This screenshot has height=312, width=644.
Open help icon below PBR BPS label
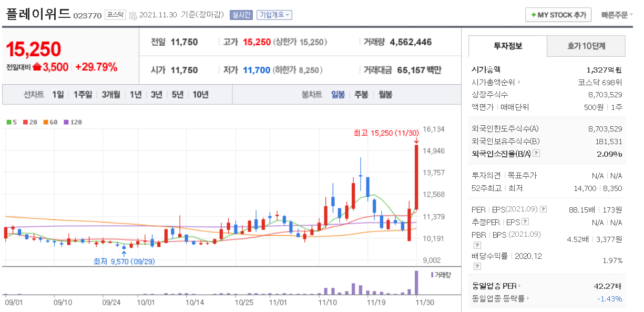(x=477, y=245)
